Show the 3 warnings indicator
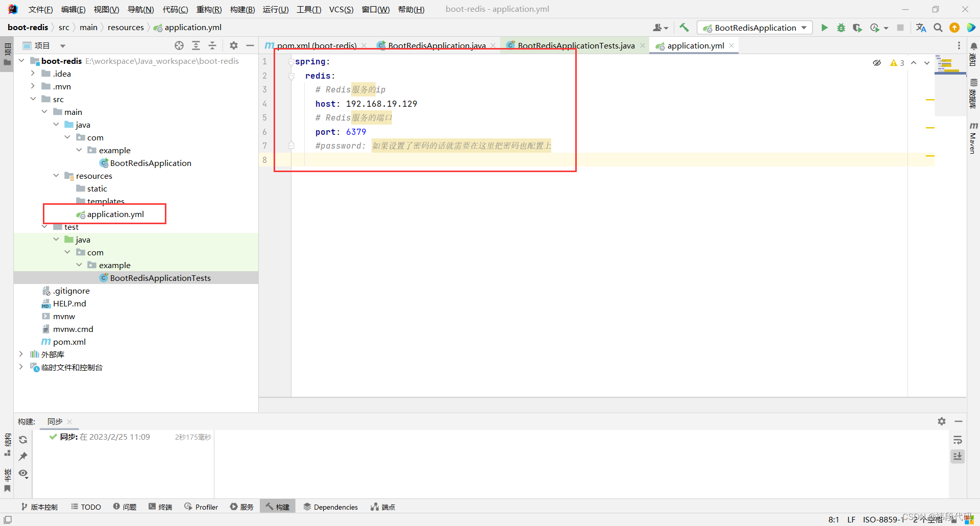 pos(897,63)
